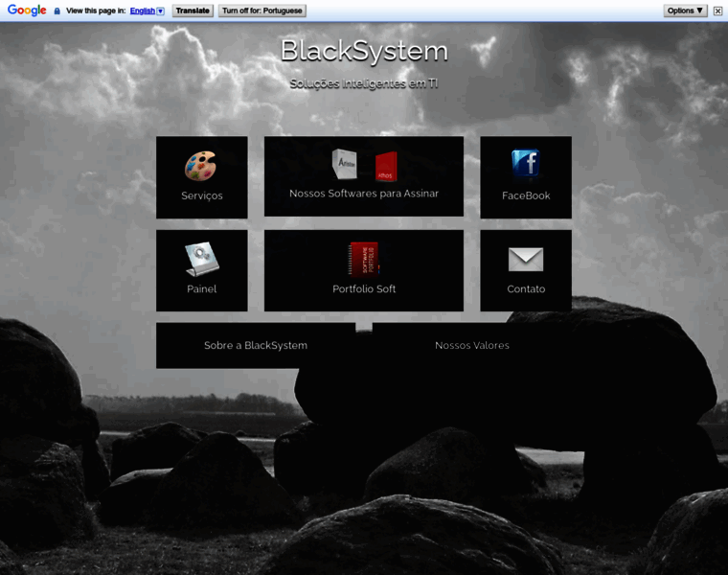Click the Google logo in translate bar
This screenshot has width=728, height=575.
tap(27, 11)
